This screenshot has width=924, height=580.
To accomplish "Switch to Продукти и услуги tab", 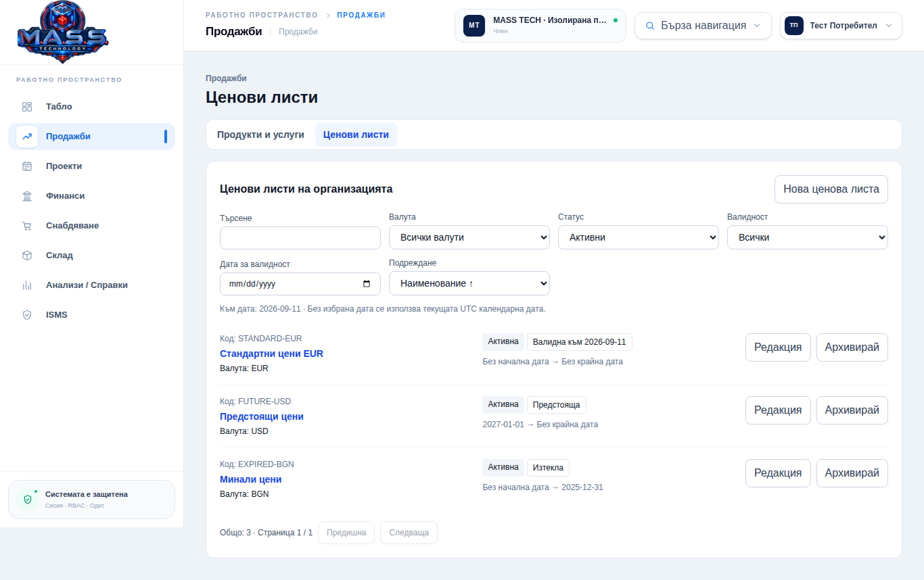I will click(260, 135).
